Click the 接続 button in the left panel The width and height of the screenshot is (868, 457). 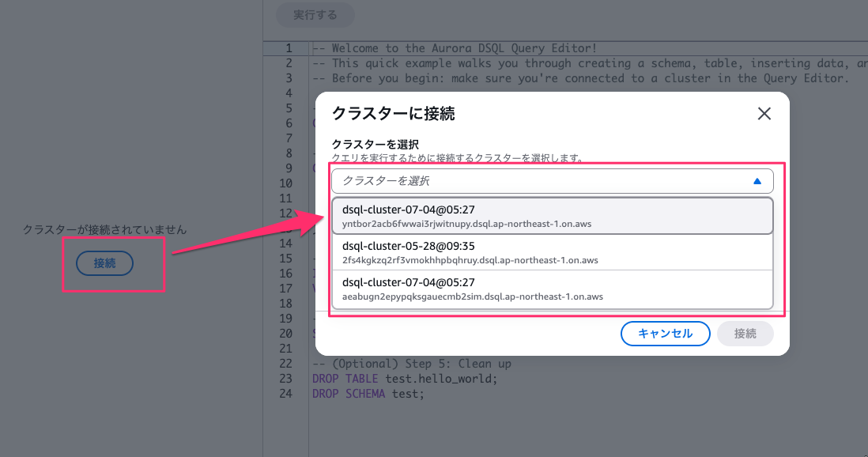tap(104, 263)
